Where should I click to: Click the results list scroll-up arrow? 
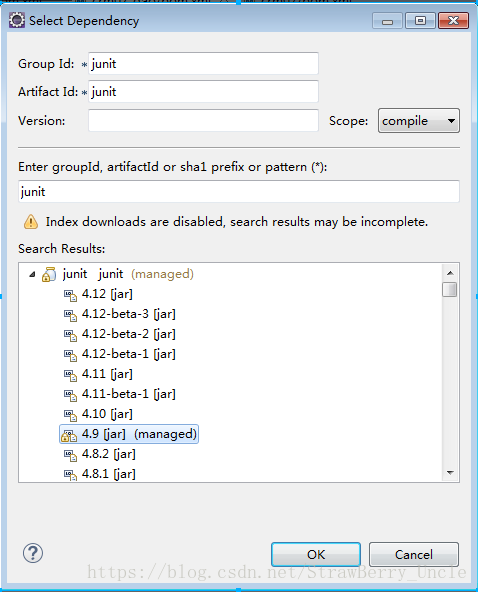450,273
